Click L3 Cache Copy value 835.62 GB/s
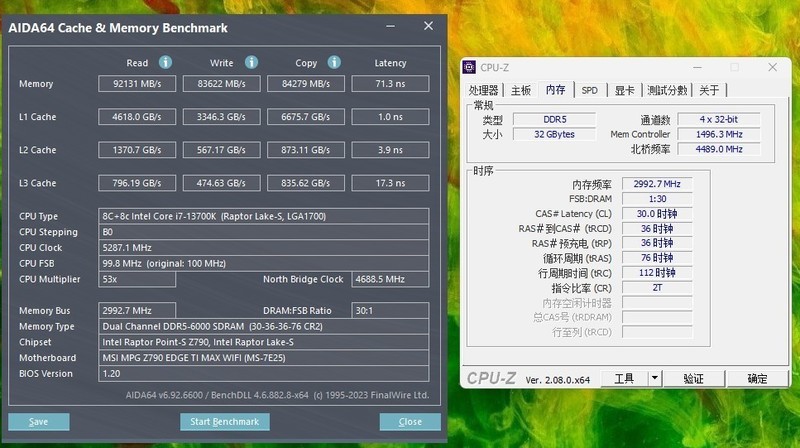 306,183
